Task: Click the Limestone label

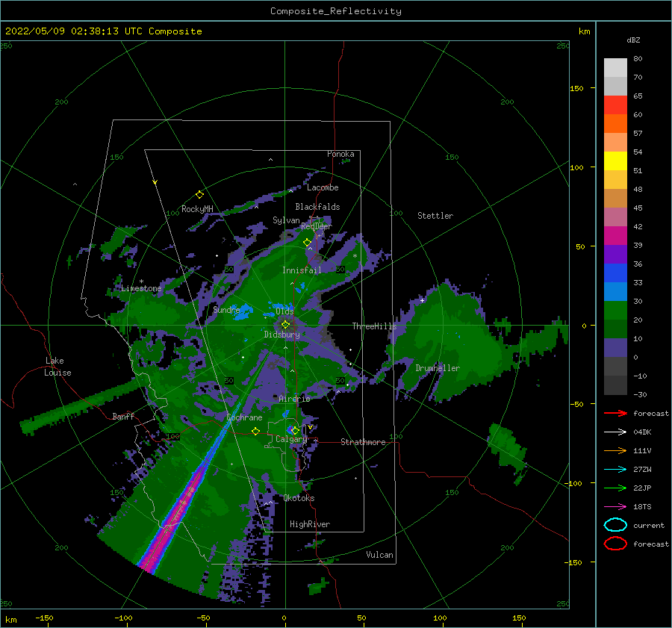Action: click(141, 288)
